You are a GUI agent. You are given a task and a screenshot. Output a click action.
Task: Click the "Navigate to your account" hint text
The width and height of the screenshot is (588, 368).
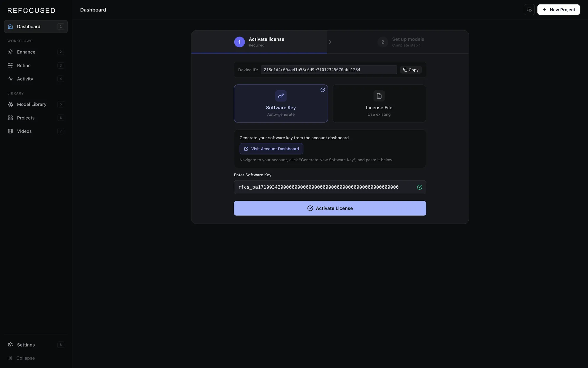[316, 160]
